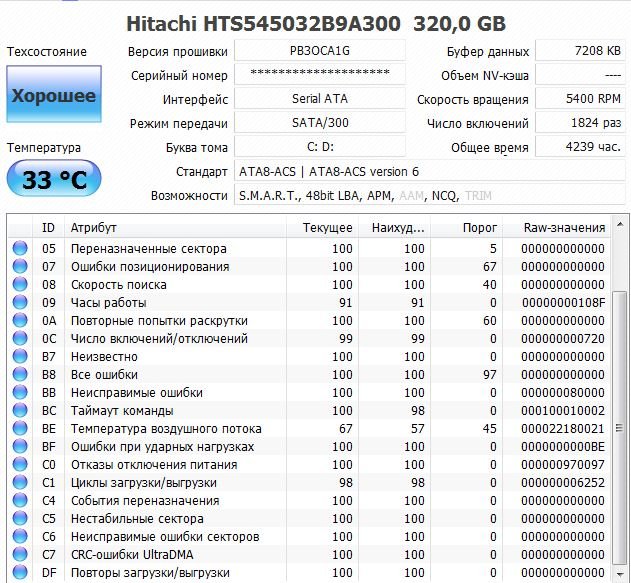Sort by the Raw-значения column header
The width and height of the screenshot is (631, 583).
[x=557, y=228]
